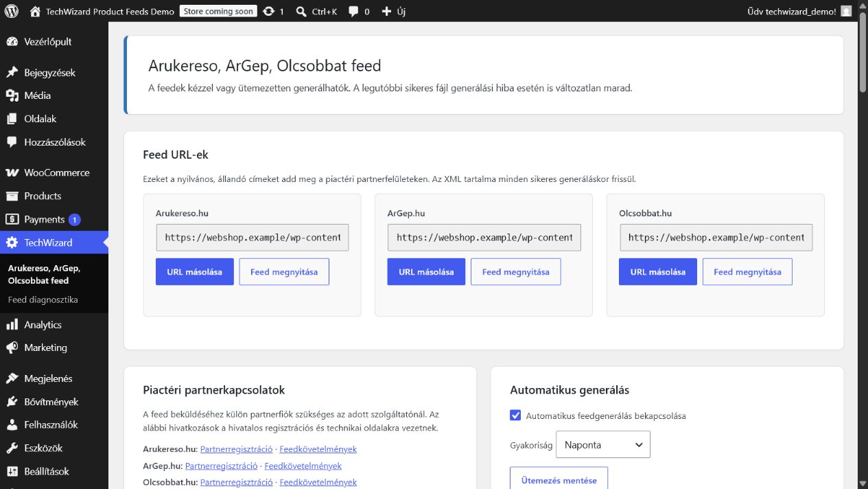Click the Olcsobbat.hu feed URL field

pos(716,238)
